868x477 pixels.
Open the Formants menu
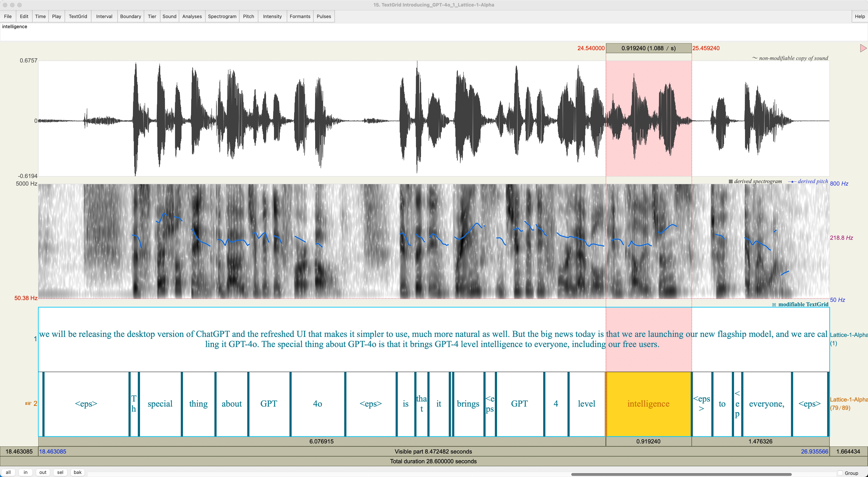(x=300, y=16)
